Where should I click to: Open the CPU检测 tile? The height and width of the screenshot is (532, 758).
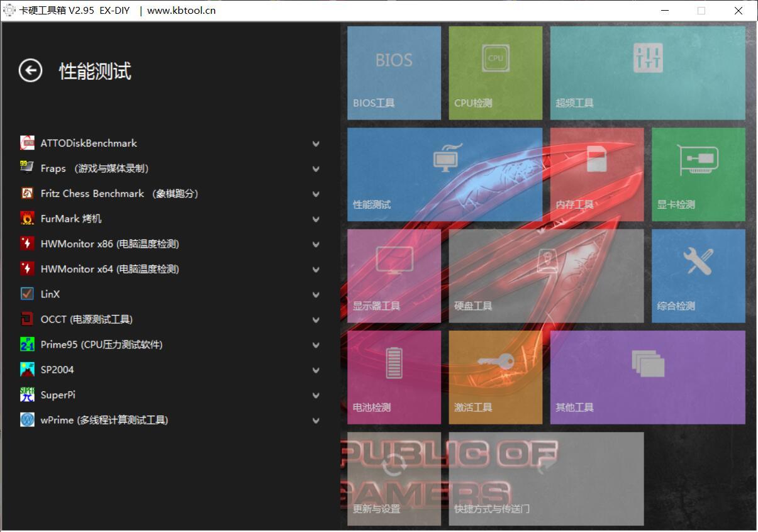pos(496,73)
